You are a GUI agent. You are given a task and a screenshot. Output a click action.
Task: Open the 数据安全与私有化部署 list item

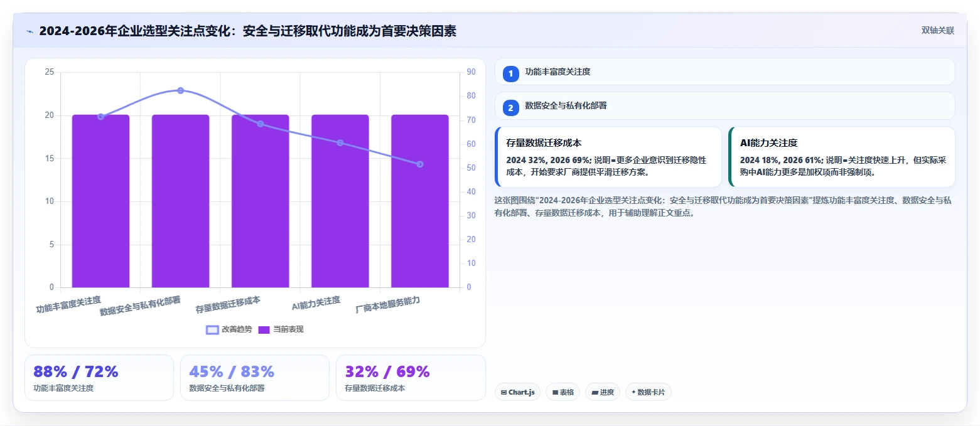(x=724, y=106)
